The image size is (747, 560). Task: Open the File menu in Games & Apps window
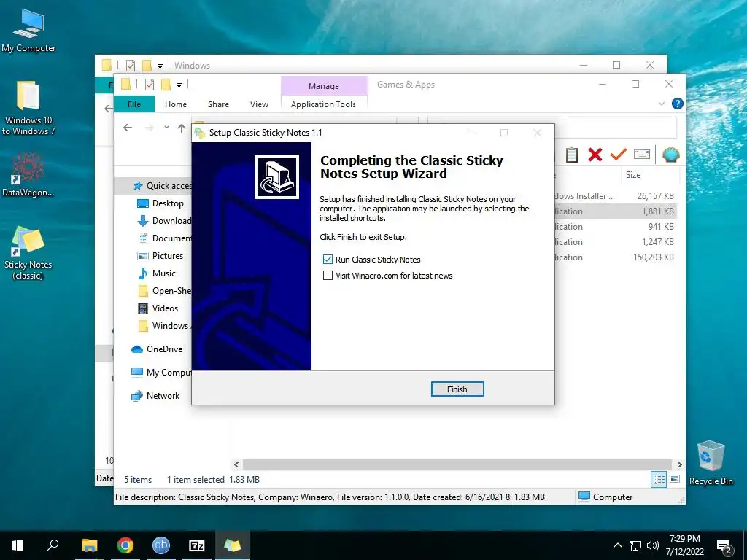click(134, 104)
